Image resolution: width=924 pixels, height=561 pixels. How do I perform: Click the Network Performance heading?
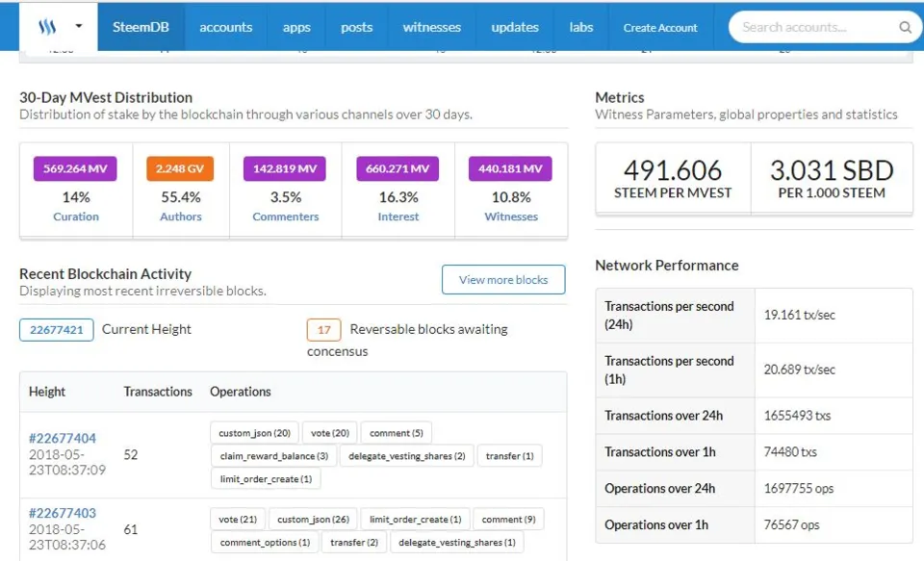click(x=666, y=266)
